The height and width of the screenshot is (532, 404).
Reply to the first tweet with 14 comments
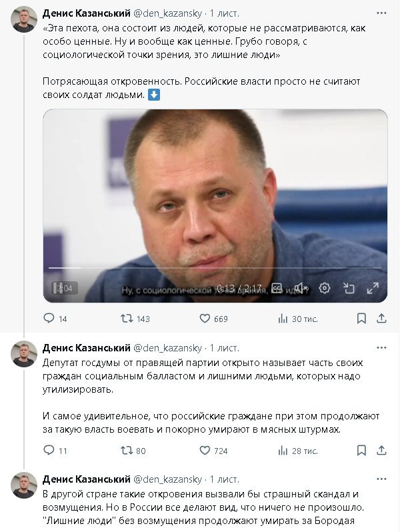[x=49, y=319]
